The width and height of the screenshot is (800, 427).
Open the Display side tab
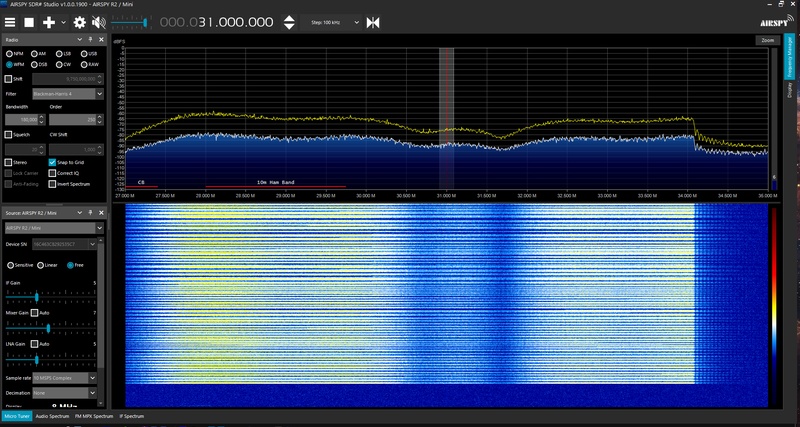click(789, 89)
